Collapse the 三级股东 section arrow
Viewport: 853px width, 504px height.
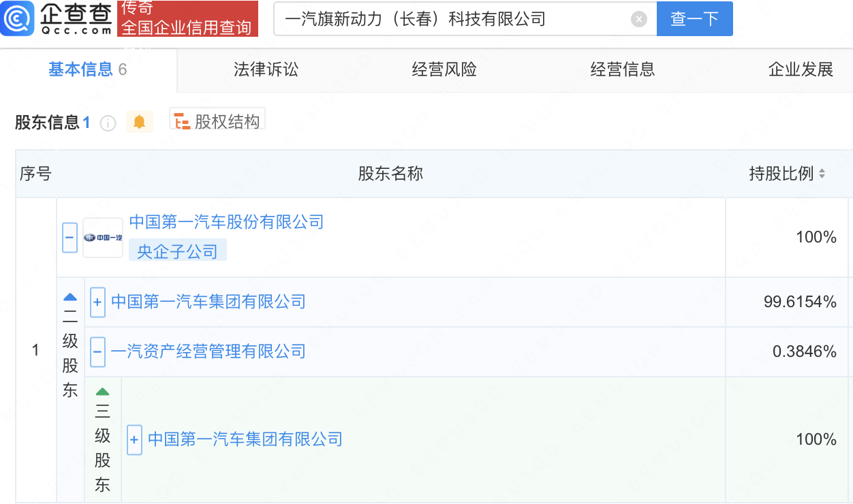click(102, 391)
